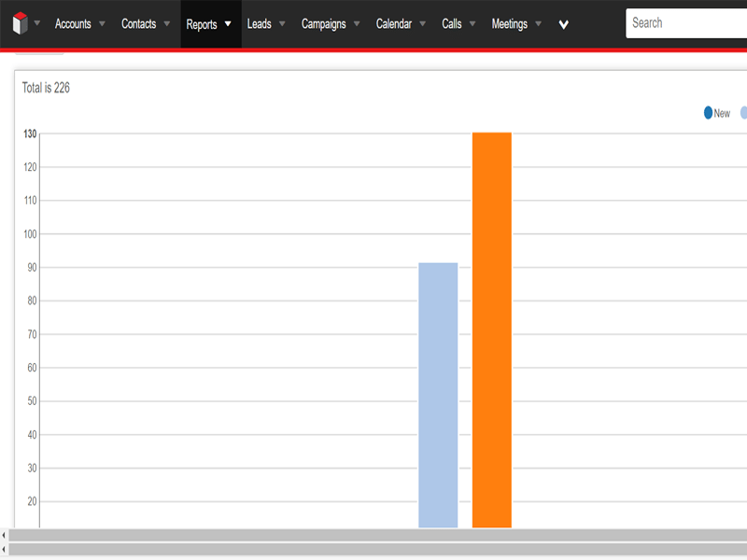Show more modules with the chevron icon

(x=564, y=25)
